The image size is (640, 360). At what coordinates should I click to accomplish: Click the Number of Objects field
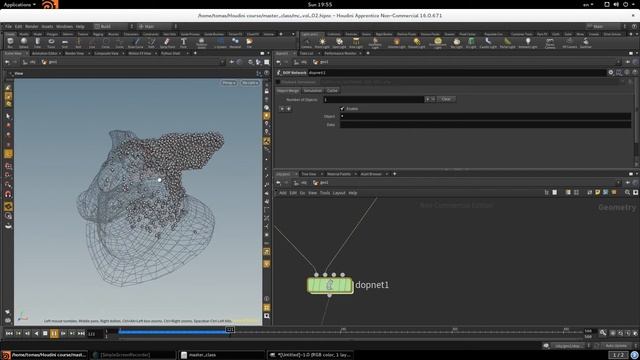(x=374, y=99)
